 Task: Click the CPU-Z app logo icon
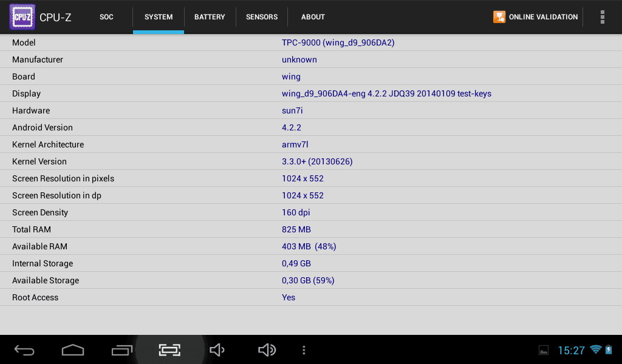(22, 17)
